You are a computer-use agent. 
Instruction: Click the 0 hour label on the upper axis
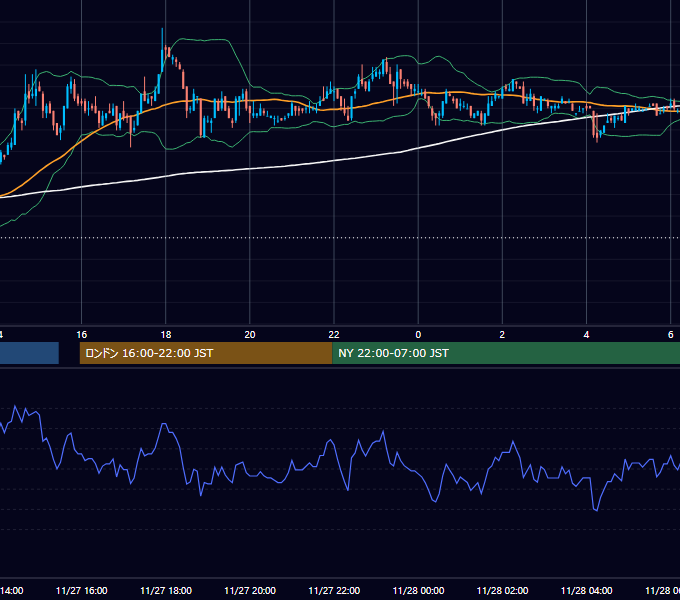tap(418, 335)
